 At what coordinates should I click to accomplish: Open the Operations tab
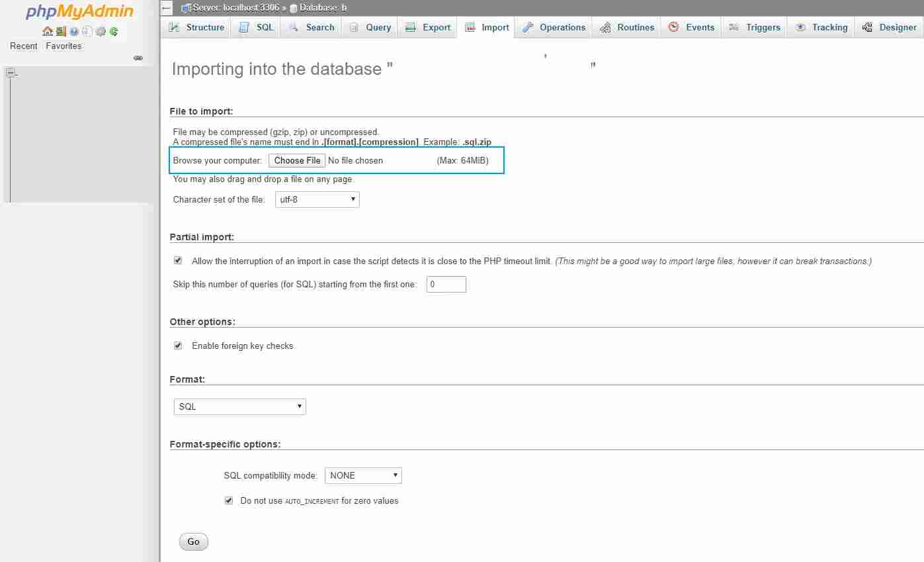[554, 27]
